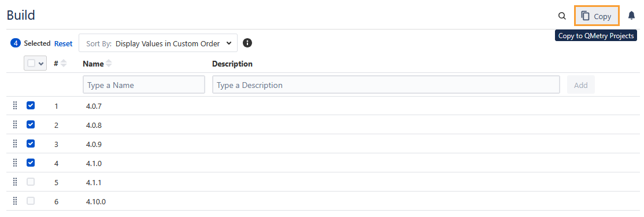Sort by the Name column arrows
Image resolution: width=644 pixels, height=217 pixels.
tap(109, 64)
